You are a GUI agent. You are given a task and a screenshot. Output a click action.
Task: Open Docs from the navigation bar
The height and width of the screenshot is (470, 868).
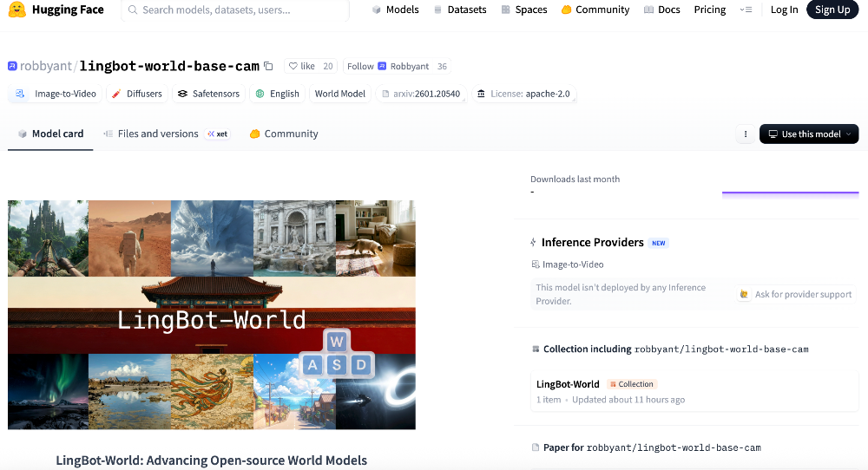[x=661, y=10]
